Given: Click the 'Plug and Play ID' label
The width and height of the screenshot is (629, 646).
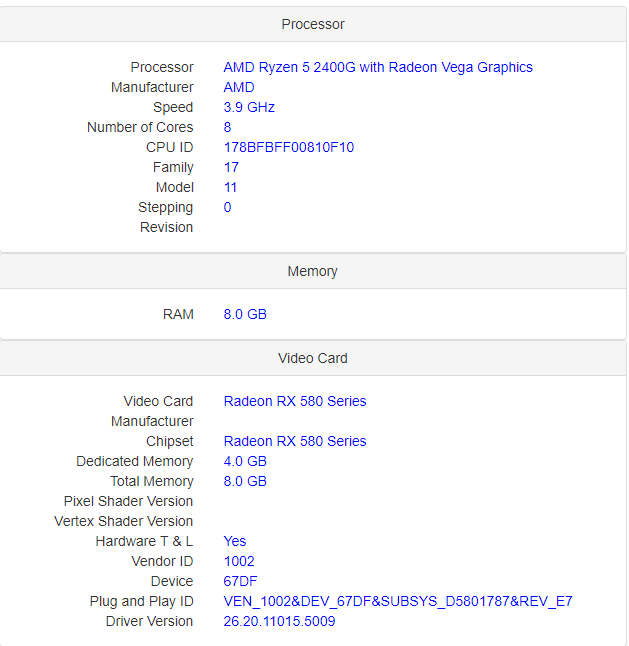Looking at the screenshot, I should 142,602.
